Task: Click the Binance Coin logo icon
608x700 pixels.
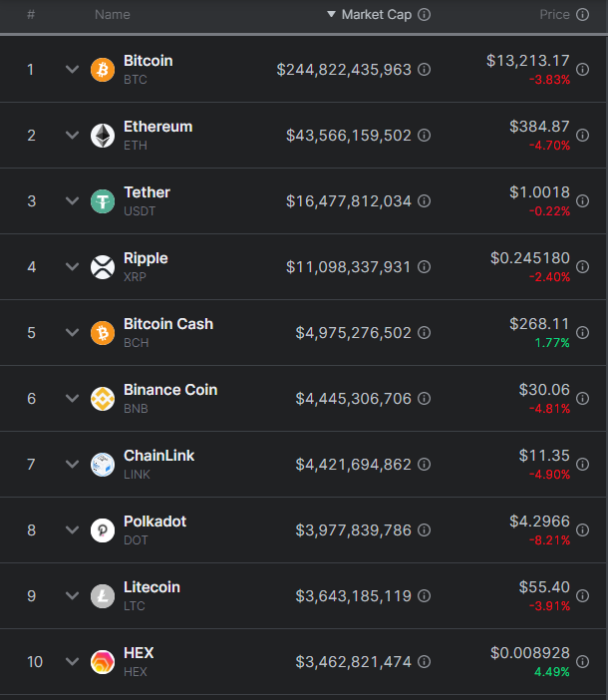Action: 103,399
